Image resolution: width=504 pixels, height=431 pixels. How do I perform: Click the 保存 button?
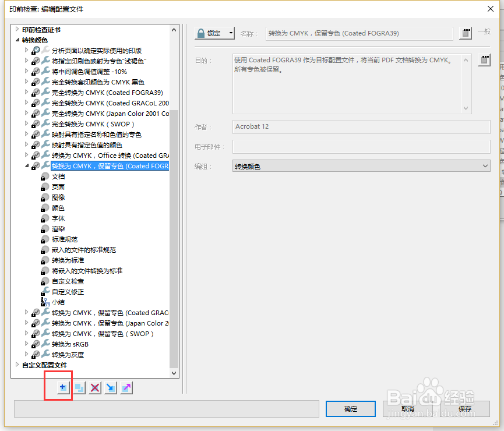tap(465, 409)
